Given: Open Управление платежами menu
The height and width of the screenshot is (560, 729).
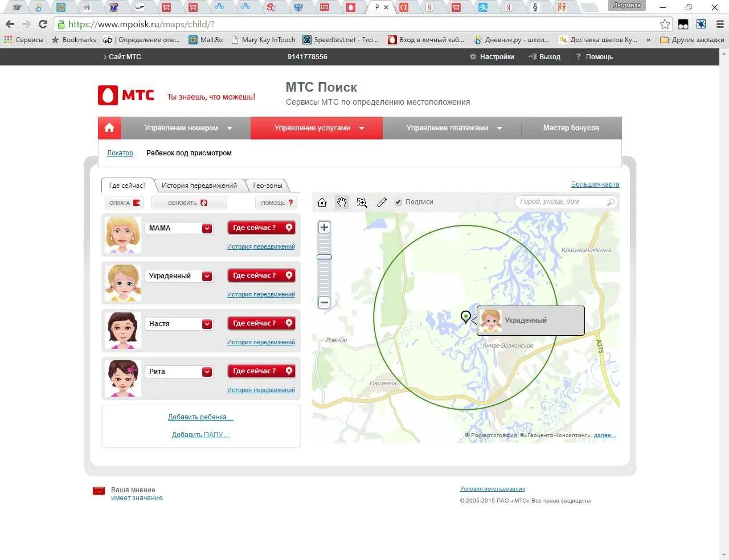Looking at the screenshot, I should coord(452,128).
